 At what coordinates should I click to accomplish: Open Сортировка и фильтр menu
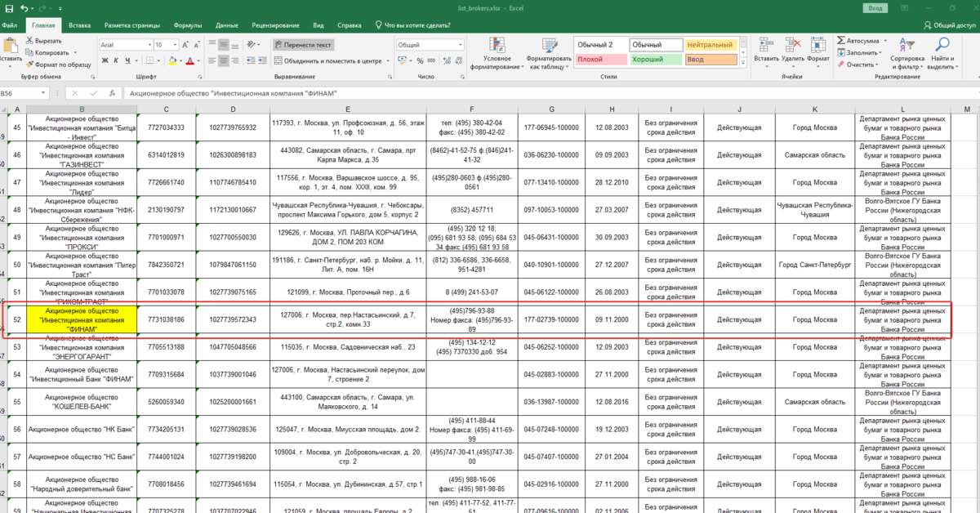(x=906, y=53)
